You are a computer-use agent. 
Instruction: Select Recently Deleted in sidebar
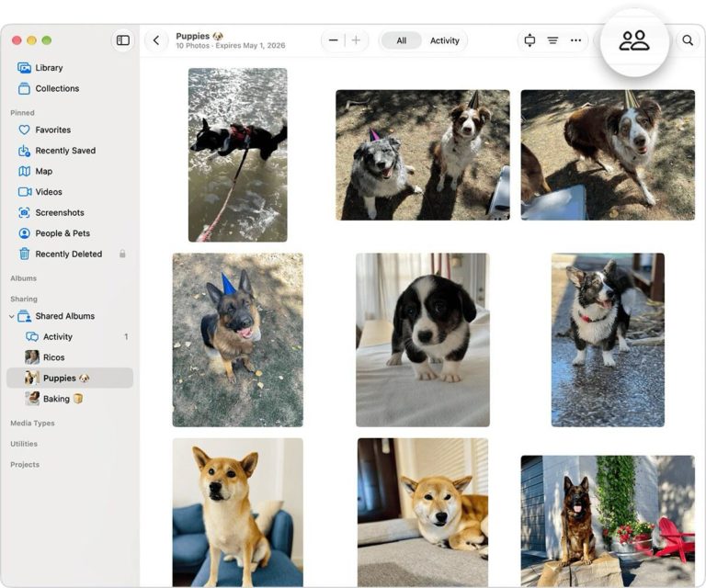70,254
